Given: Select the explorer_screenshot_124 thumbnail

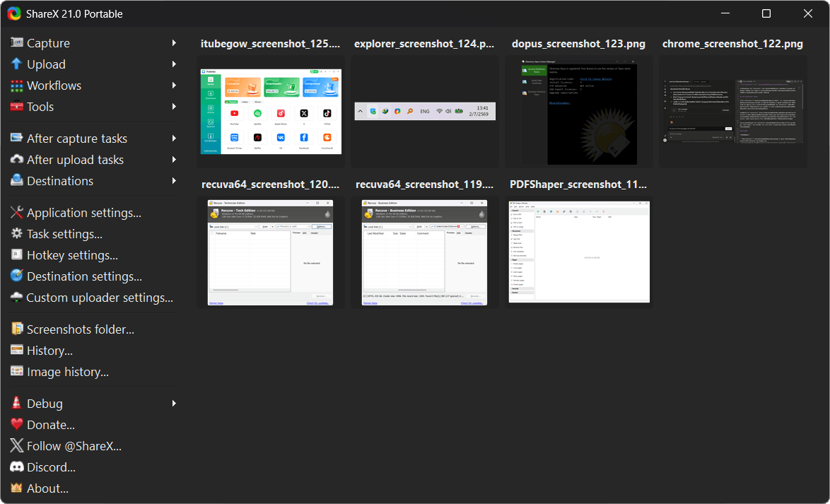Looking at the screenshot, I should (x=424, y=111).
